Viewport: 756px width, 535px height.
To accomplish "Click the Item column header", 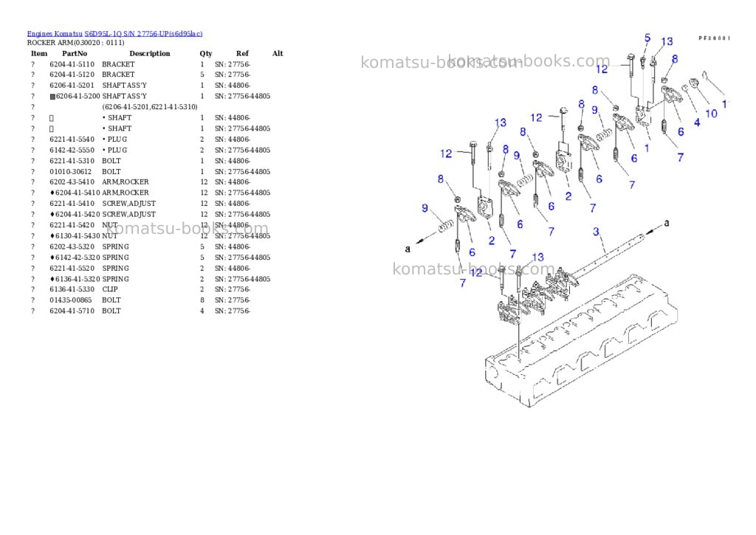I will (39, 53).
